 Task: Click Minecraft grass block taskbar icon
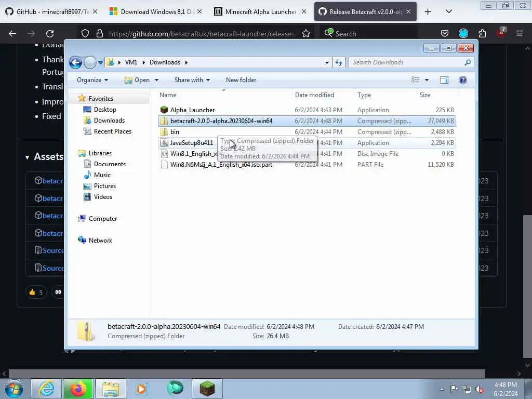point(207,389)
